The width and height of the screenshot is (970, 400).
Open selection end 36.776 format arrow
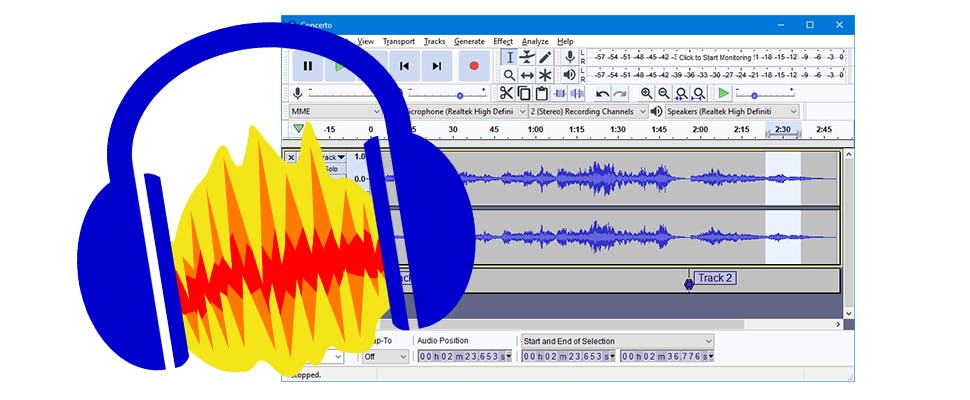(x=710, y=357)
